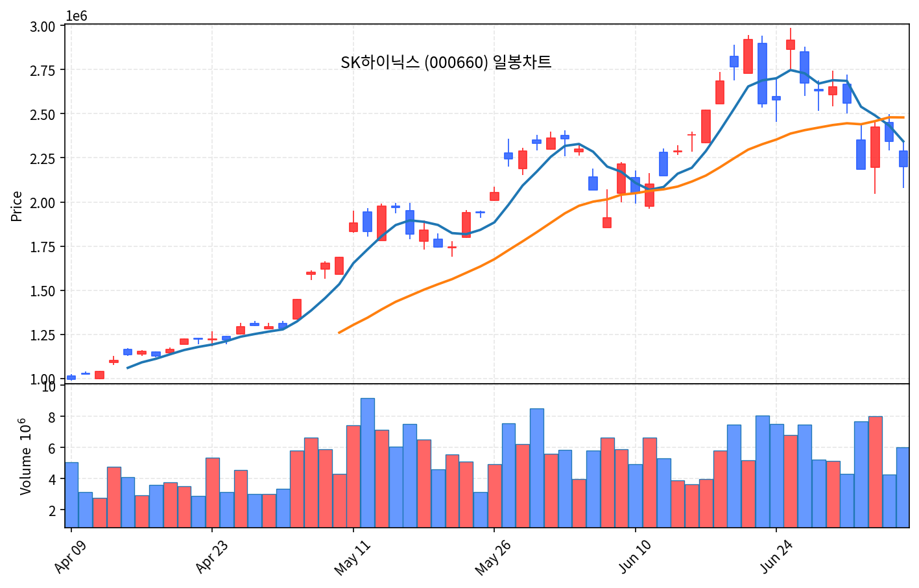Viewport: 919px width, 588px height.
Task: Click the Apr 23 date label
Action: [x=211, y=556]
